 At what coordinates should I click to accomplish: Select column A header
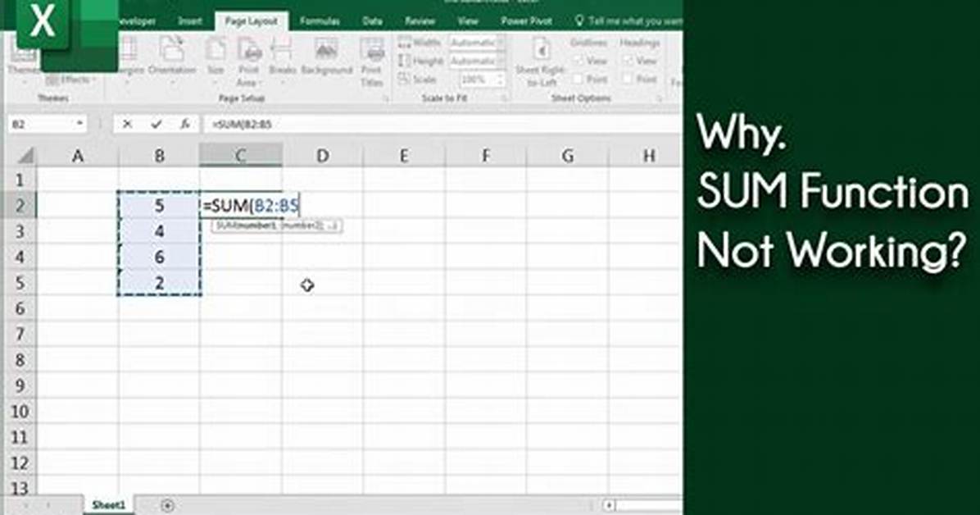tap(78, 155)
